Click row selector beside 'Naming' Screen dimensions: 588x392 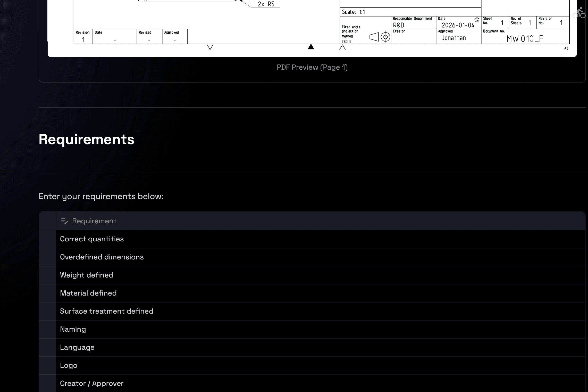click(x=47, y=329)
